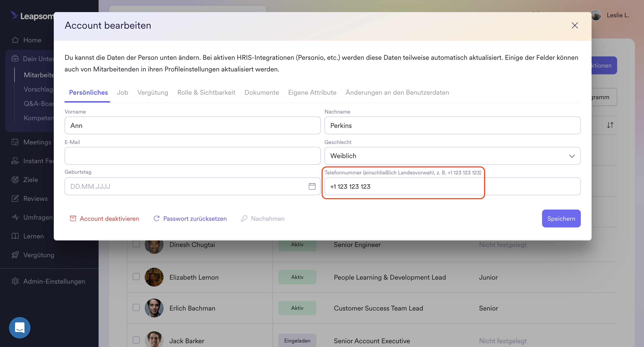This screenshot has height=347, width=644.
Task: Open the Dokumente tab
Action: [261, 92]
